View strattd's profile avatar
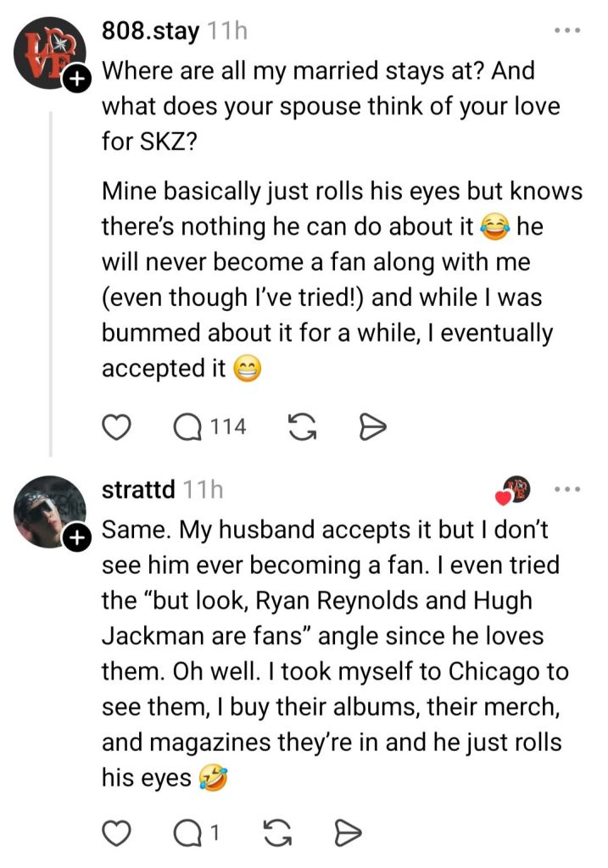The height and width of the screenshot is (868, 608). 49,509
